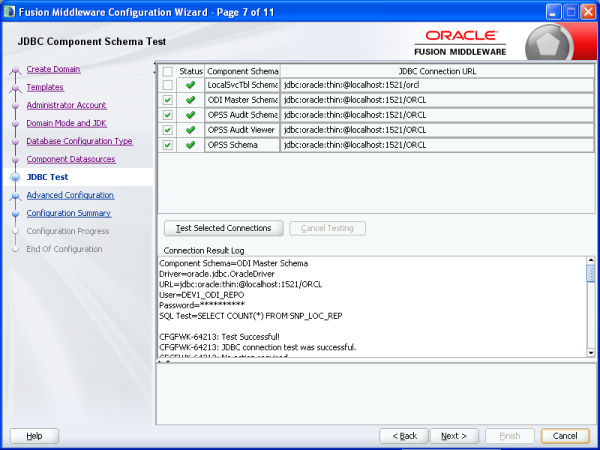600x450 pixels.
Task: Uncheck the ODI Master Schema checkbox
Action: (167, 100)
